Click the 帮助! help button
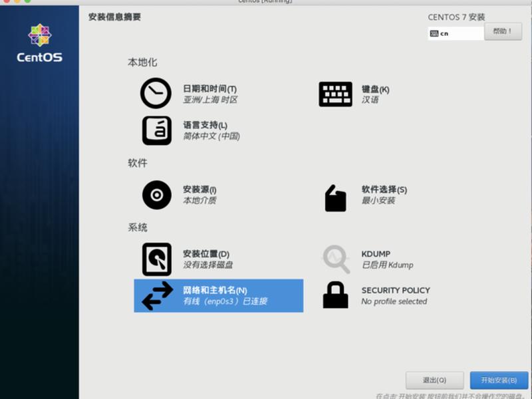Screen dimensions: 532x399 [503, 31]
